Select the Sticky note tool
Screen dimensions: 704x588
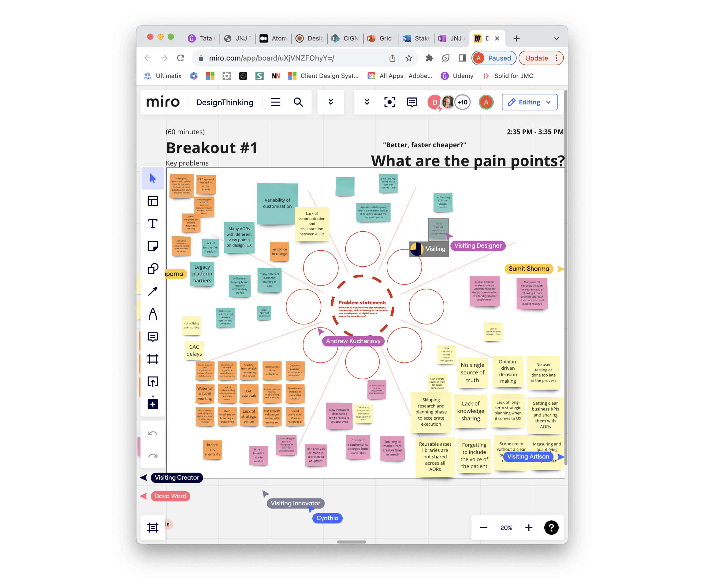click(153, 246)
